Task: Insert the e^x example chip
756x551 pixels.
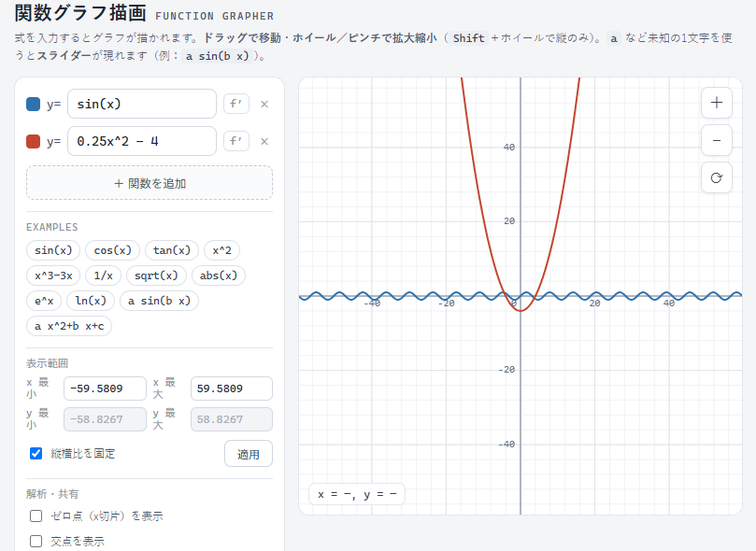Action: click(x=44, y=301)
